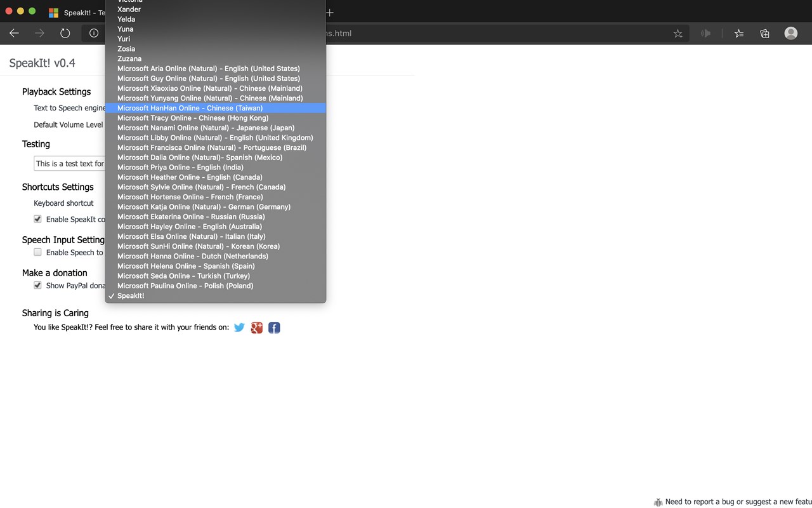Select Microsoft Elsa Online Italian voice
812x508 pixels.
click(216, 236)
